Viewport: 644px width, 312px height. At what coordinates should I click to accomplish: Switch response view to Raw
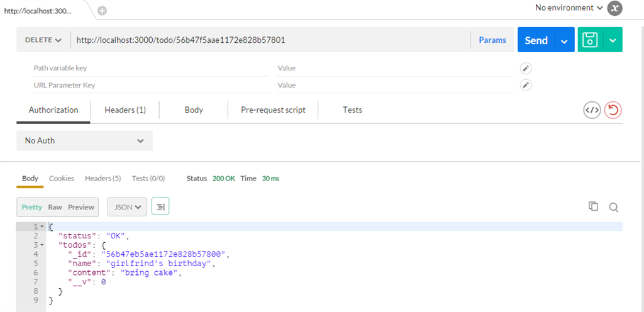(x=55, y=207)
